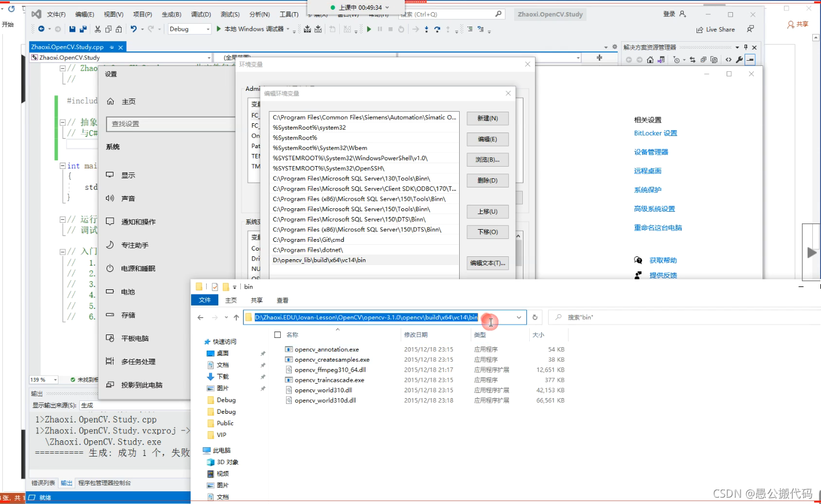
Task: Click the 删除(D) button
Action: click(x=488, y=181)
